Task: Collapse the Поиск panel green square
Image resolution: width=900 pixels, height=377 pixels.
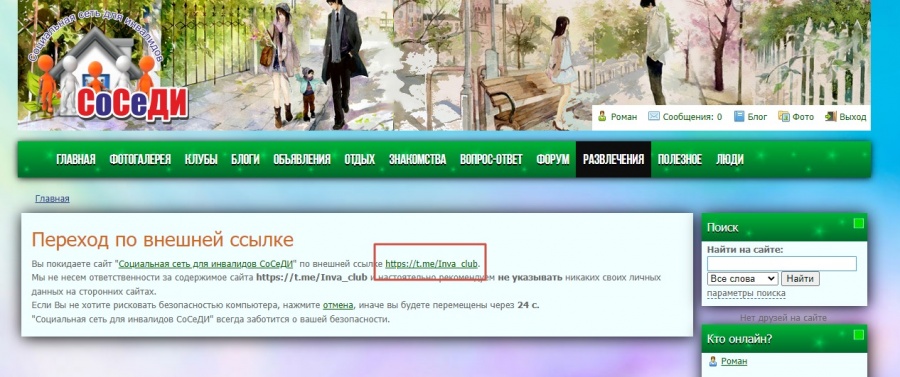Action: (858, 223)
